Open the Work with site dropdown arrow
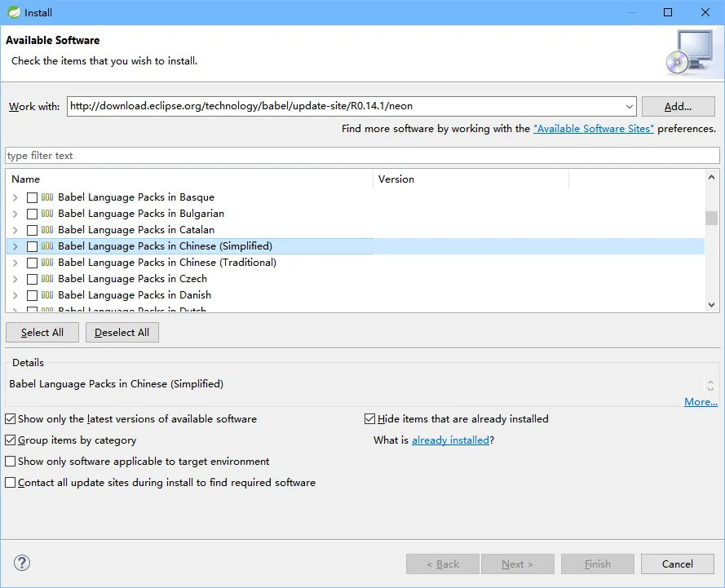 click(629, 107)
